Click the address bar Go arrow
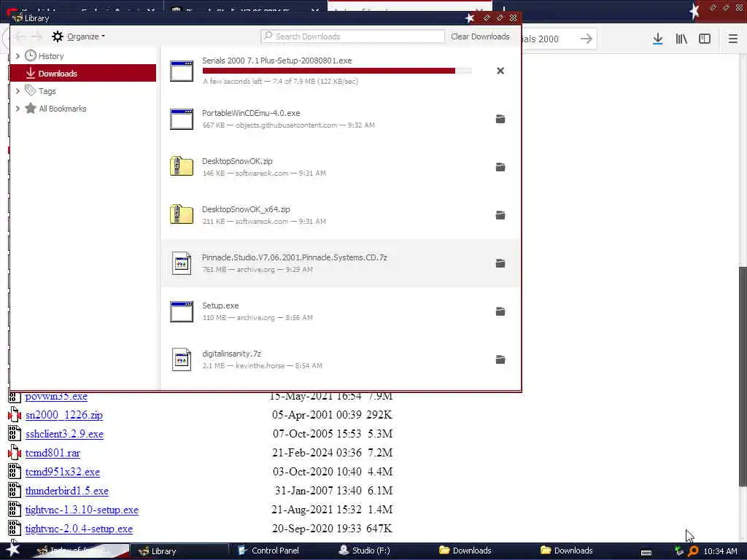The image size is (747, 560). 587,39
